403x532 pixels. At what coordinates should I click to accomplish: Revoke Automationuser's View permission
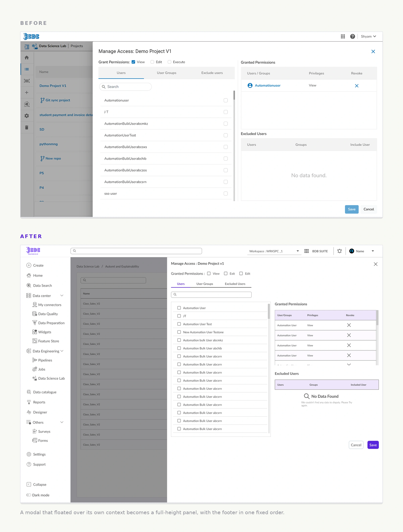click(x=357, y=86)
